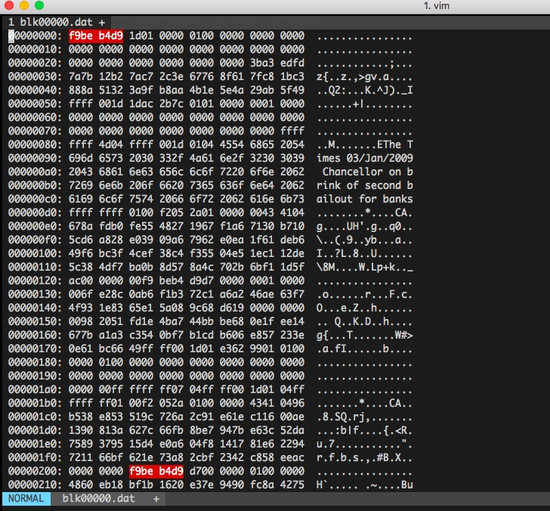This screenshot has height=511, width=550.
Task: Select the blk00000.dat tab at top
Action: pos(57,22)
